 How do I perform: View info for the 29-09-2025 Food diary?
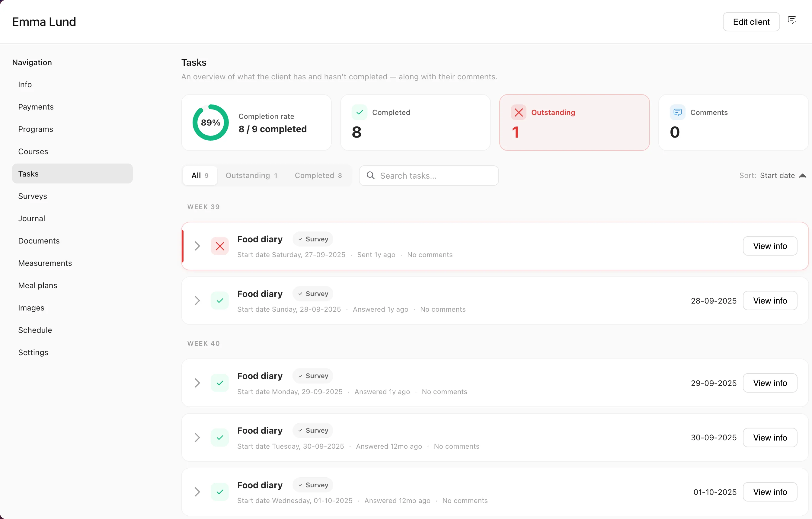click(770, 383)
